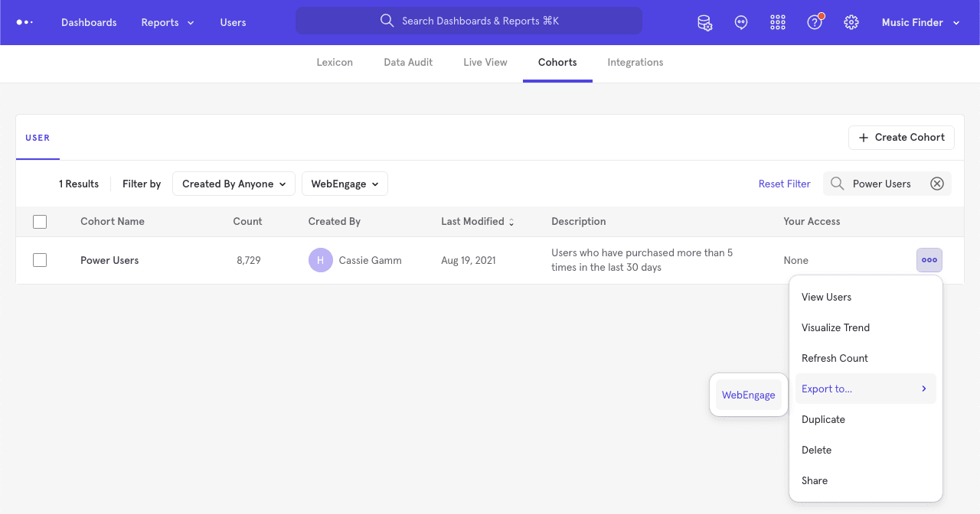The height and width of the screenshot is (514, 980).
Task: Check the Power Users row checkbox
Action: coord(40,260)
